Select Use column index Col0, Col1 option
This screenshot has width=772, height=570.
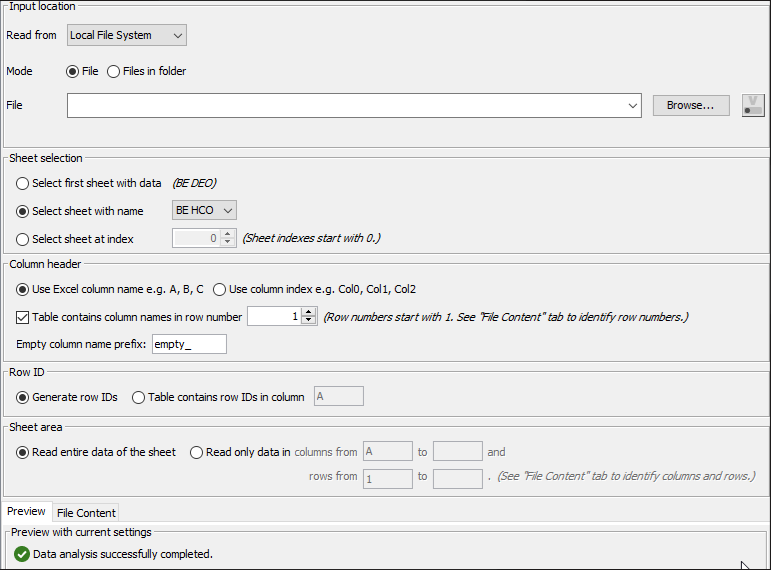coord(219,289)
